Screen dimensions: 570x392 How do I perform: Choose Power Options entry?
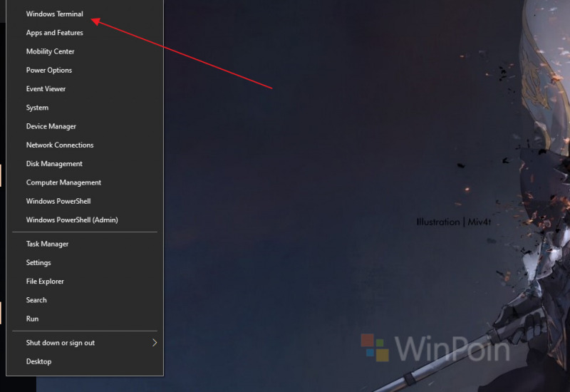coord(85,70)
